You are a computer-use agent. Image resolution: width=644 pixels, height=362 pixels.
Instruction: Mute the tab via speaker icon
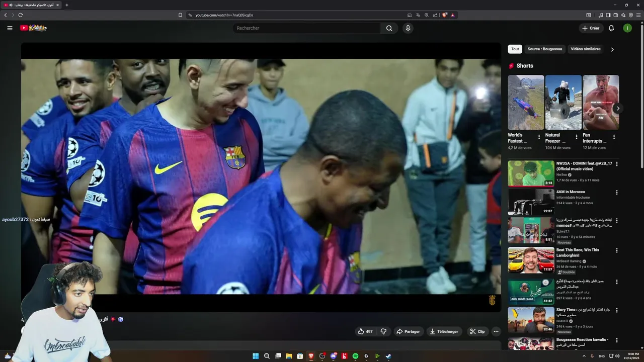[12, 5]
